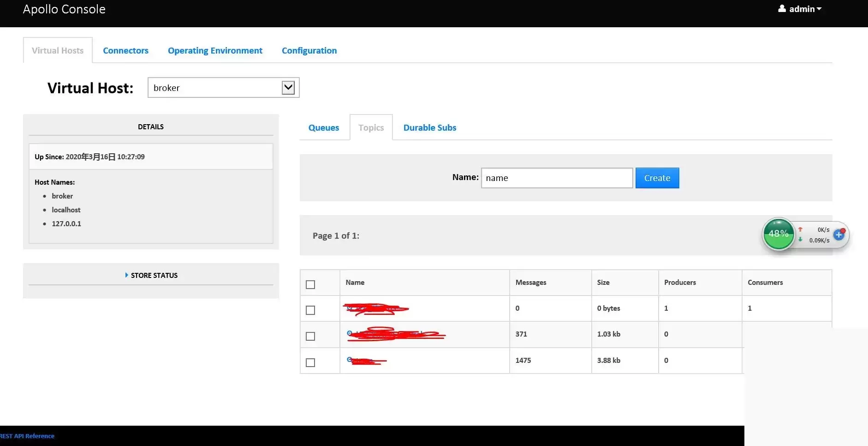
Task: Click the 48% memory usage ball
Action: (779, 234)
